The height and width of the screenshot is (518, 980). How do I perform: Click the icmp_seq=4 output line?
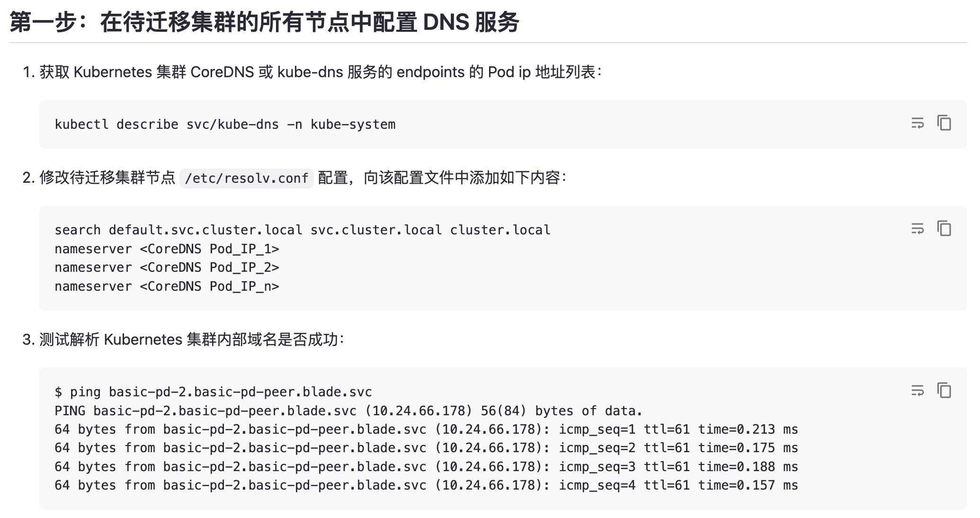(x=426, y=485)
